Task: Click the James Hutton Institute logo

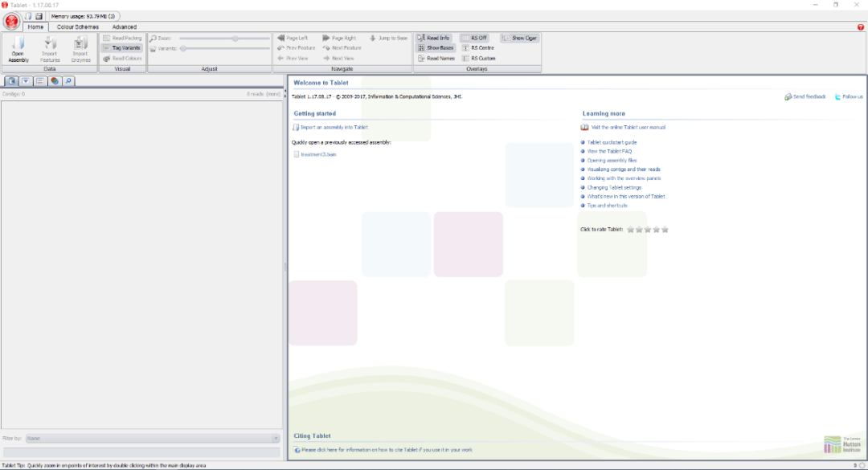Action: [842, 444]
